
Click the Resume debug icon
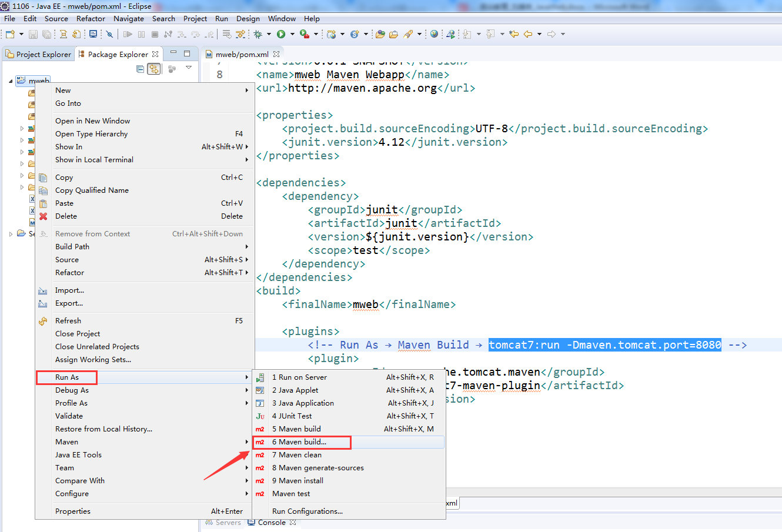[x=128, y=34]
